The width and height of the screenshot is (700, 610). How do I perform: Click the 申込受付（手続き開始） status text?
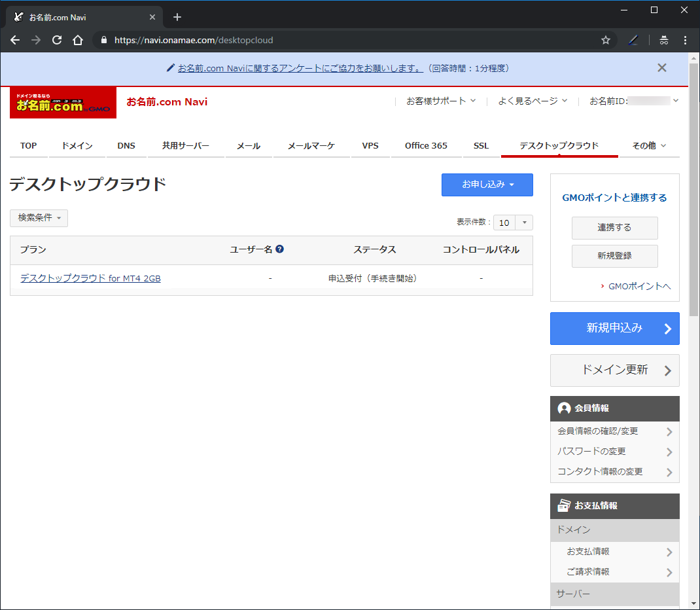373,278
